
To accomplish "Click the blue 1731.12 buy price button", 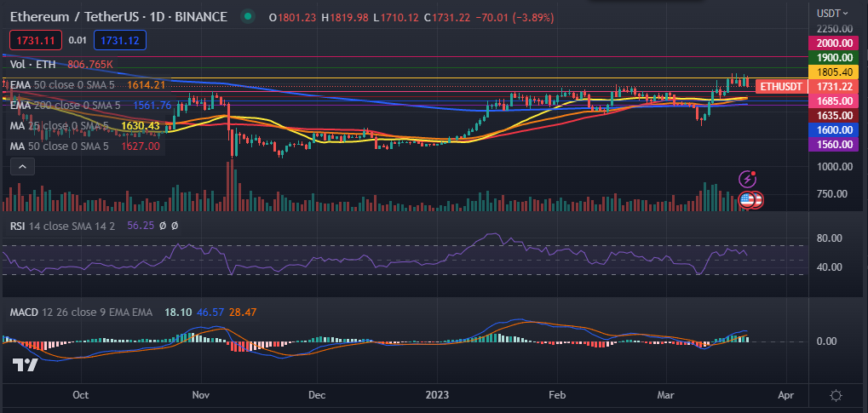I will (x=120, y=40).
